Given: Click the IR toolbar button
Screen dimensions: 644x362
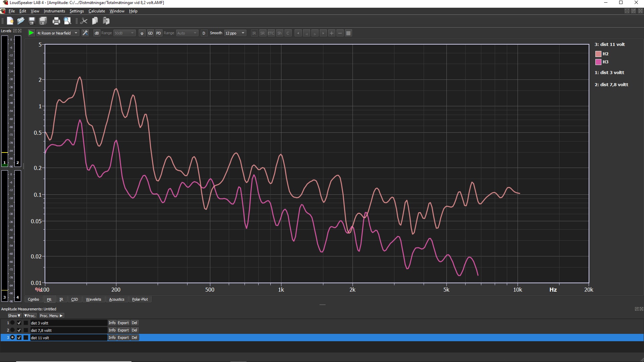Looking at the screenshot, I should pyautogui.click(x=254, y=33).
